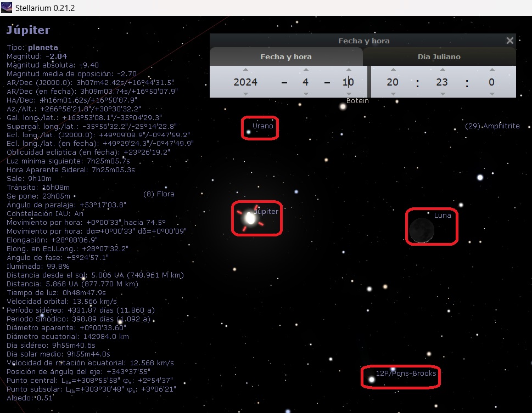
Task: Select comet 12P/Pons-Brooks
Action: [372, 379]
